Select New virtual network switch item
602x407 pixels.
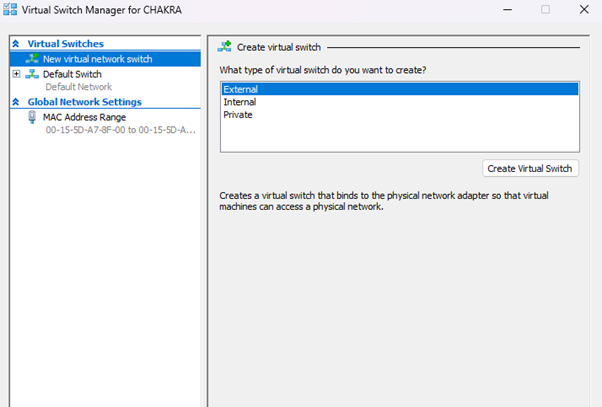(x=97, y=59)
